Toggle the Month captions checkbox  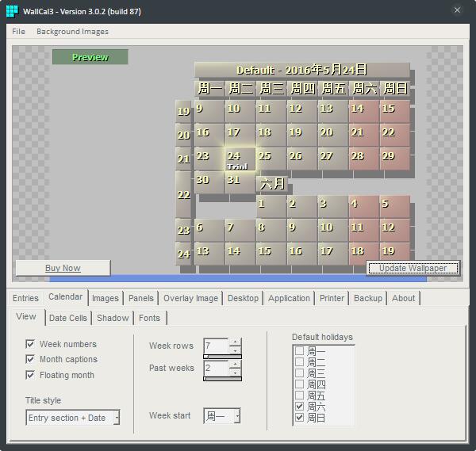point(30,359)
